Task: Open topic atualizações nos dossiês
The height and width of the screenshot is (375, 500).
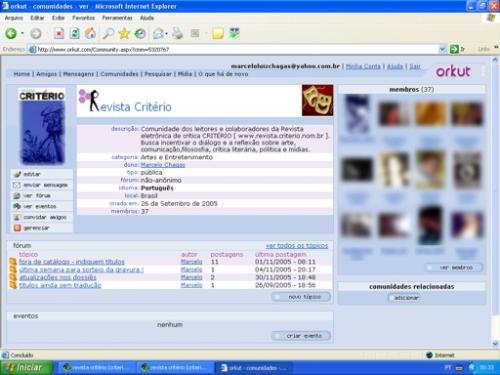Action: coord(58,277)
